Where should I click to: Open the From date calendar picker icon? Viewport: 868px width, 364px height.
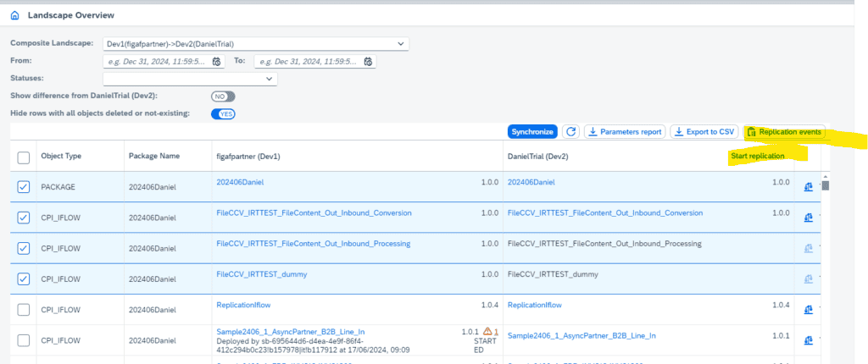pyautogui.click(x=217, y=62)
